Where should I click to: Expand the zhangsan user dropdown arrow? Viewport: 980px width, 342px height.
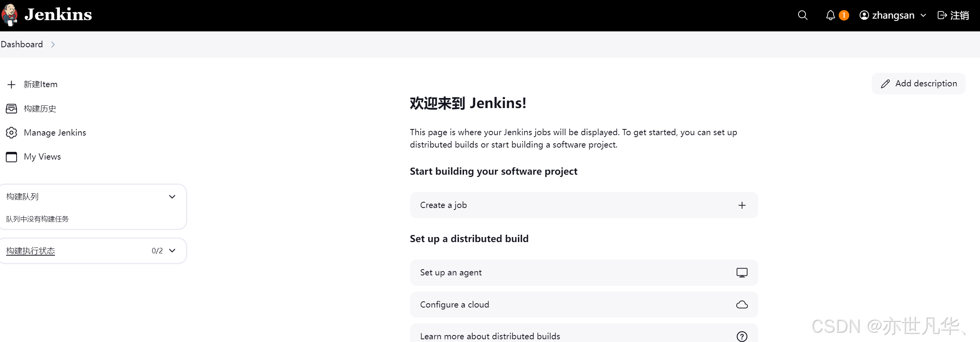[x=924, y=15]
